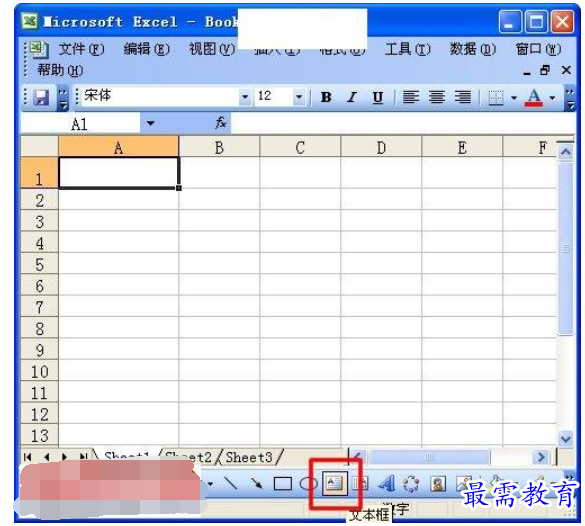Image resolution: width=585 pixels, height=526 pixels.
Task: Go to first sheet tab navigation arrow
Action: click(28, 457)
